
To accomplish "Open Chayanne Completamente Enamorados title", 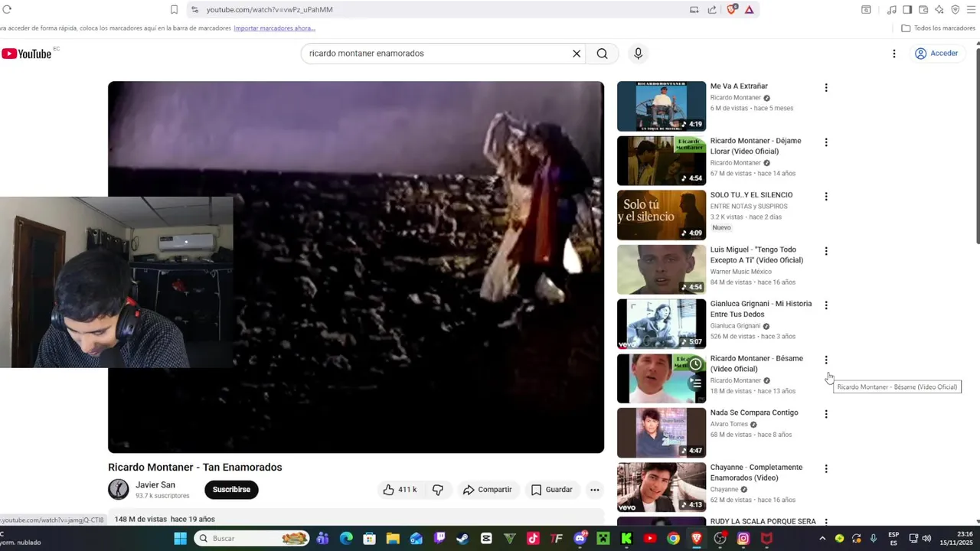I will 756,472.
